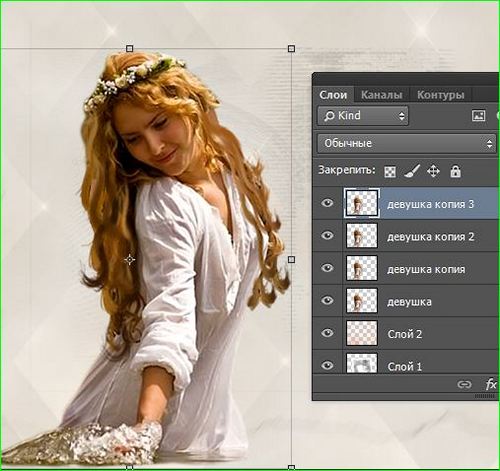Toggle visibility of девушка layer

tap(327, 301)
